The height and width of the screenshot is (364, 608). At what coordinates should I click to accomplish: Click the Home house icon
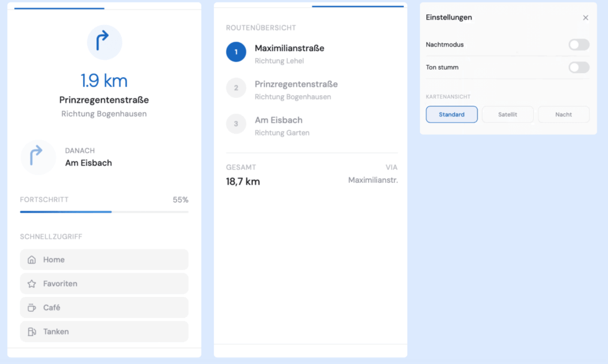pos(32,260)
